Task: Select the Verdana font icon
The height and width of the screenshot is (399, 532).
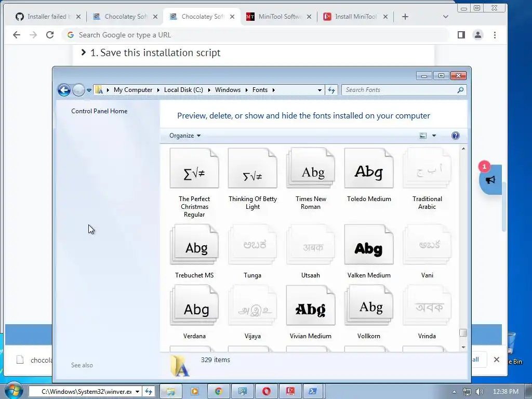Action: click(x=194, y=305)
